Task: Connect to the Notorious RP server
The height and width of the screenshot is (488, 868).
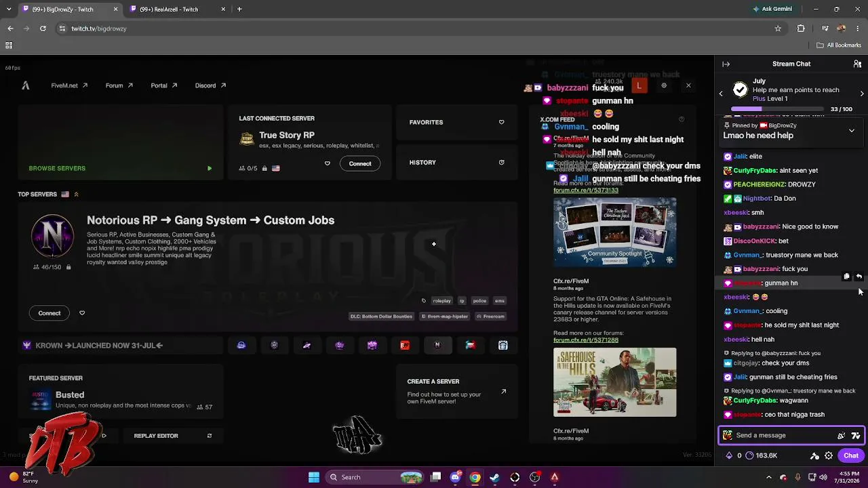Action: coord(50,313)
